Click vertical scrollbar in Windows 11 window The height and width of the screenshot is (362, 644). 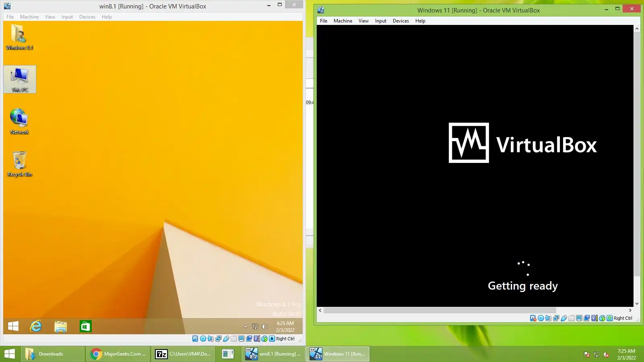pyautogui.click(x=637, y=155)
